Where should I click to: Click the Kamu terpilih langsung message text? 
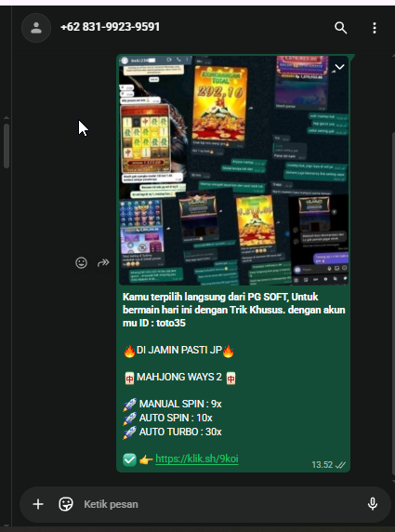(x=233, y=310)
